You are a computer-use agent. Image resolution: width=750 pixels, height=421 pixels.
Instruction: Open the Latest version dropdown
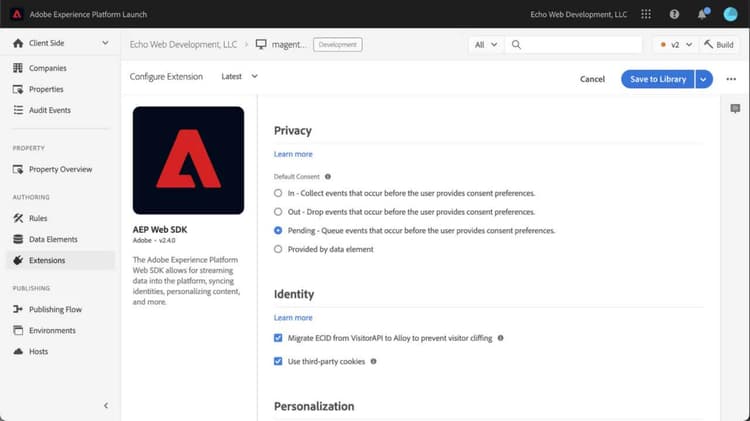coord(239,77)
